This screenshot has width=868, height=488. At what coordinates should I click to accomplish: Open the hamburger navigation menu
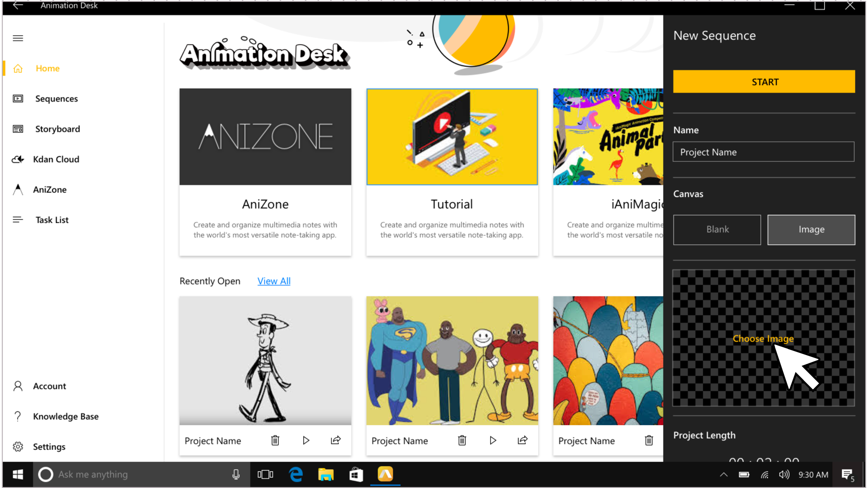tap(18, 38)
